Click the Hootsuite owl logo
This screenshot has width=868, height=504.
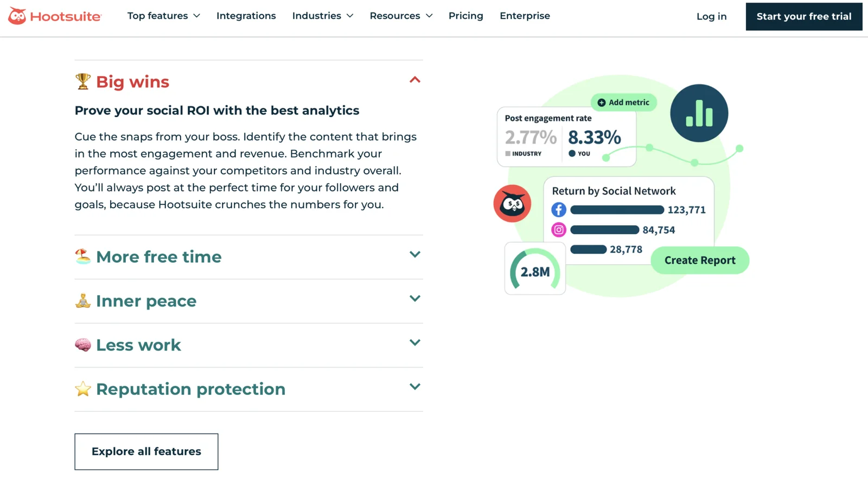click(x=54, y=16)
